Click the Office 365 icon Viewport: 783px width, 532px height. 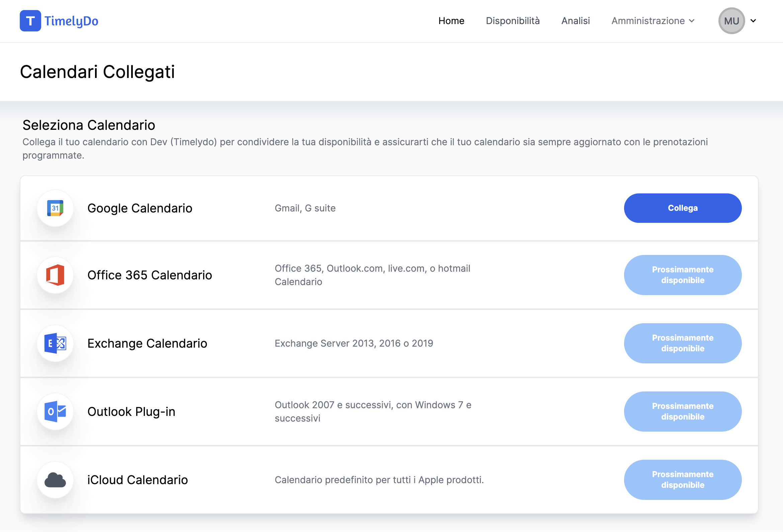(55, 275)
